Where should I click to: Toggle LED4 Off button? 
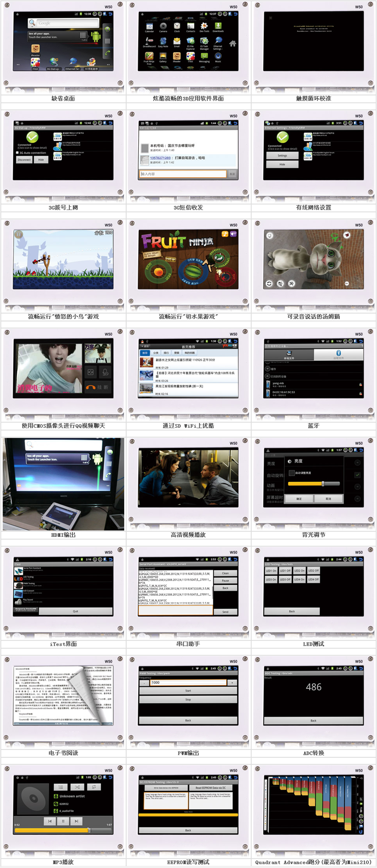coord(313,579)
